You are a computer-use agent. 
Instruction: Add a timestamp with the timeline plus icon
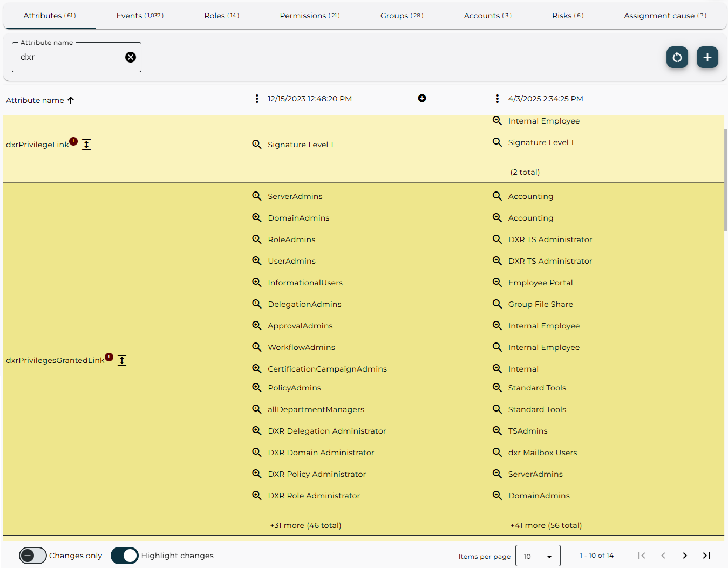click(422, 98)
